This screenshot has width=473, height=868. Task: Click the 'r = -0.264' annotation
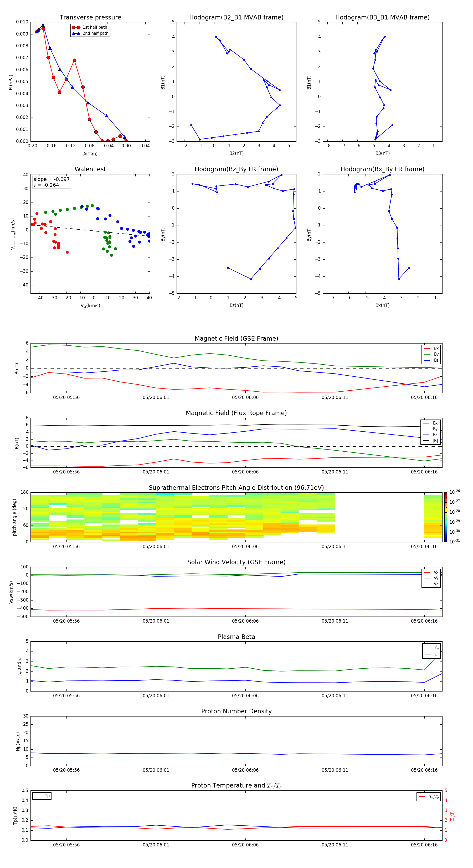pyautogui.click(x=47, y=185)
